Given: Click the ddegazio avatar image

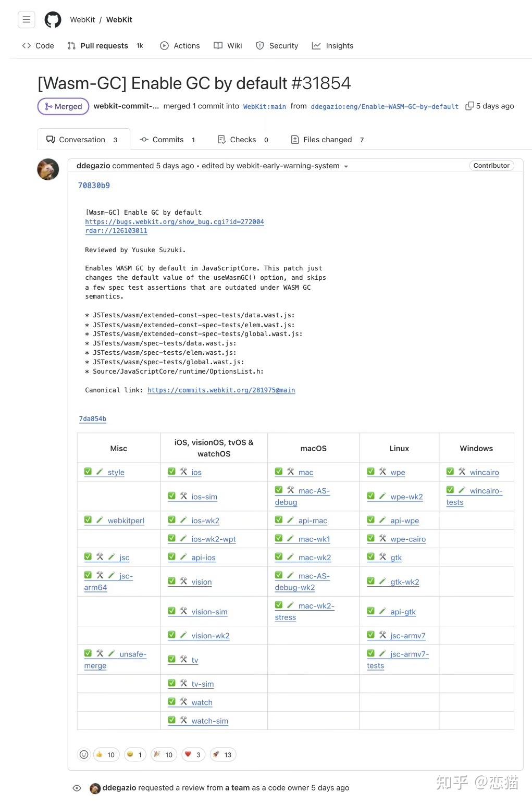Looking at the screenshot, I should coord(48,169).
